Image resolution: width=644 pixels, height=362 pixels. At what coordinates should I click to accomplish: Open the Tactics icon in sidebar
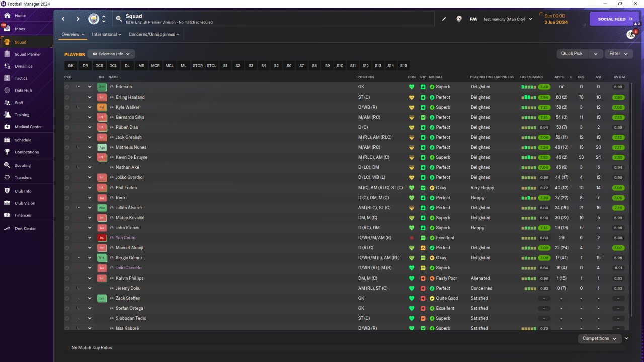(x=7, y=78)
